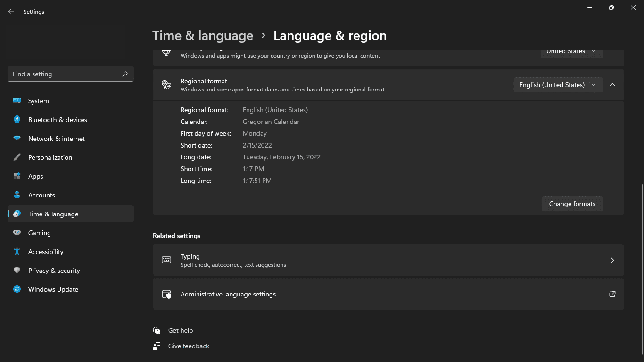Click the Administrative language settings icon
The width and height of the screenshot is (644, 362).
point(166,294)
